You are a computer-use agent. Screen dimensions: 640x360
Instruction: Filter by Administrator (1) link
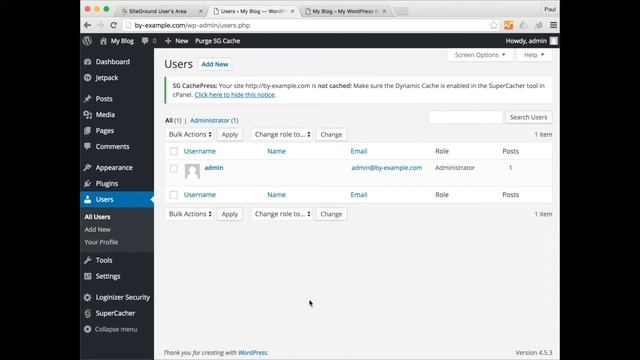point(214,120)
